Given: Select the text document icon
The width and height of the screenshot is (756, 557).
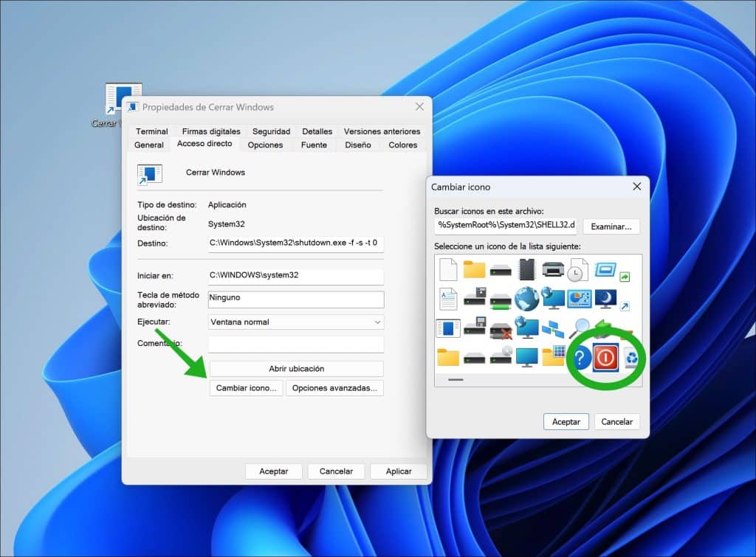Looking at the screenshot, I should coord(448,299).
